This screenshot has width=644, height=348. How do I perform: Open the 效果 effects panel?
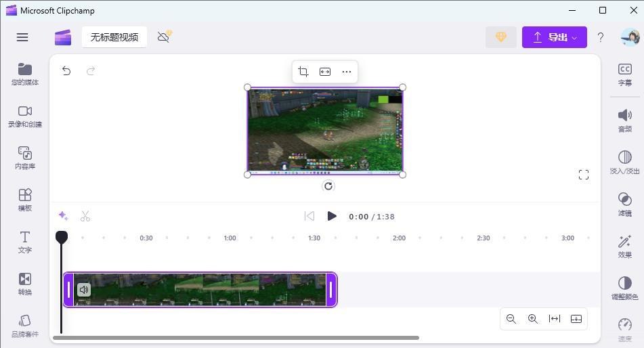point(624,246)
